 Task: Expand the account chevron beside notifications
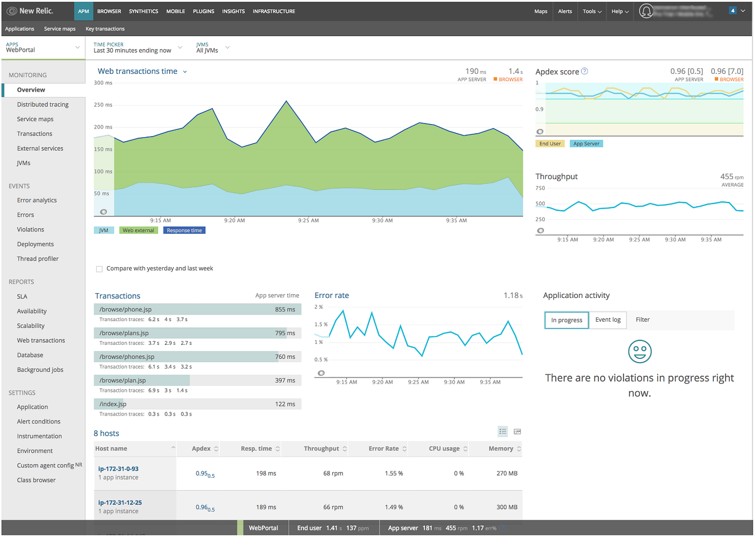[743, 10]
